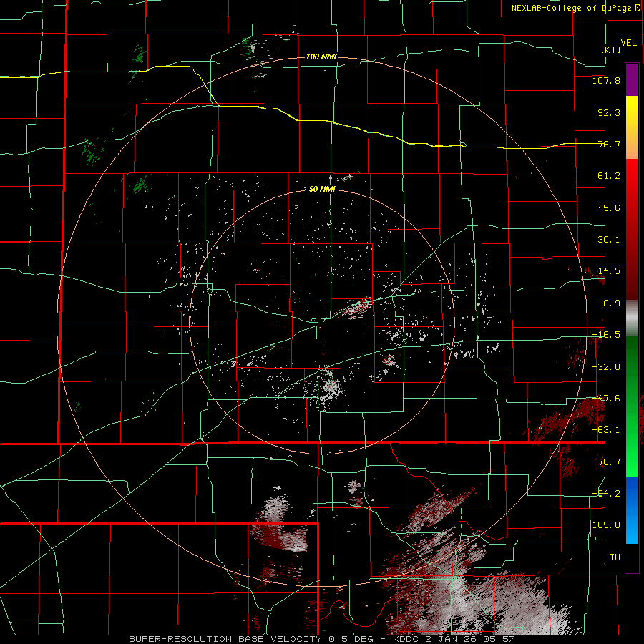Select the -47.6 scale value
Viewport: 644px width, 644px height.
[x=606, y=399]
